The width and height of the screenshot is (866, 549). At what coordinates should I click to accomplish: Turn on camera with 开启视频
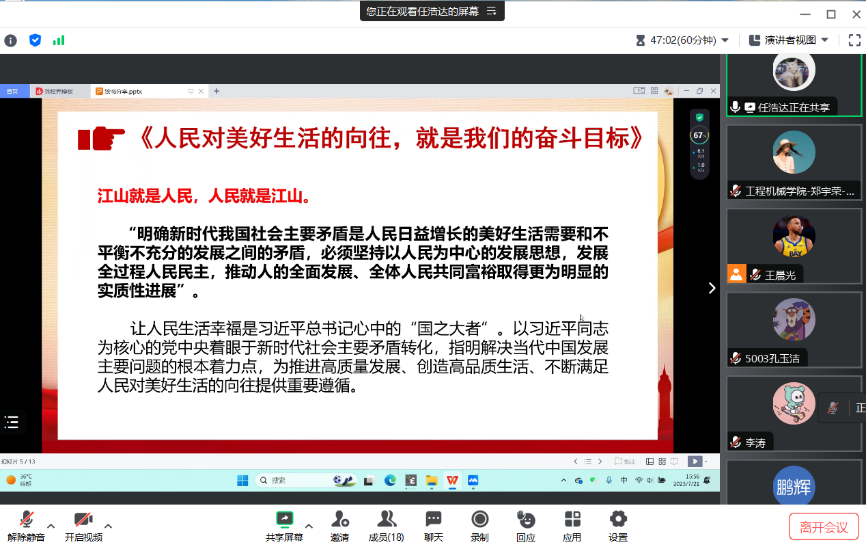pyautogui.click(x=83, y=525)
